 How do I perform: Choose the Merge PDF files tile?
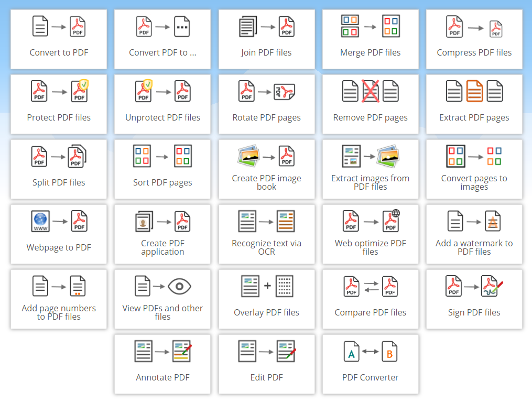click(371, 39)
